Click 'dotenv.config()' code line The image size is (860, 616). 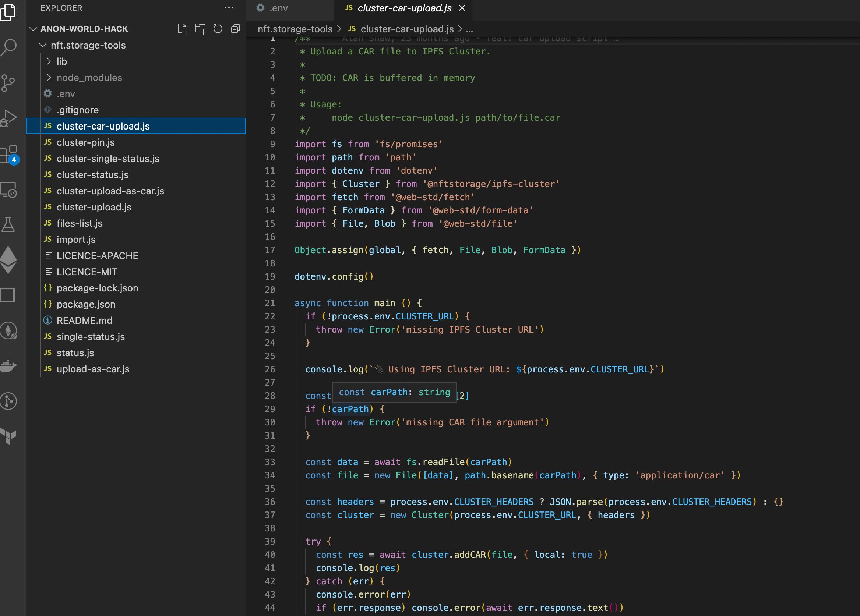[x=334, y=277]
